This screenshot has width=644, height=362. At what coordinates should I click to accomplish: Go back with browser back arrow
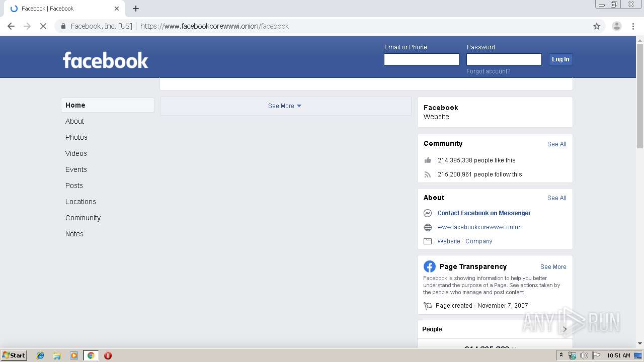coord(11,26)
